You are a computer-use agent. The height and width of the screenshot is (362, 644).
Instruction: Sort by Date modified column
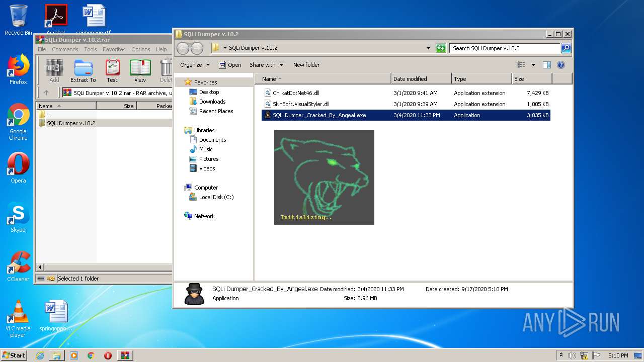click(x=421, y=79)
